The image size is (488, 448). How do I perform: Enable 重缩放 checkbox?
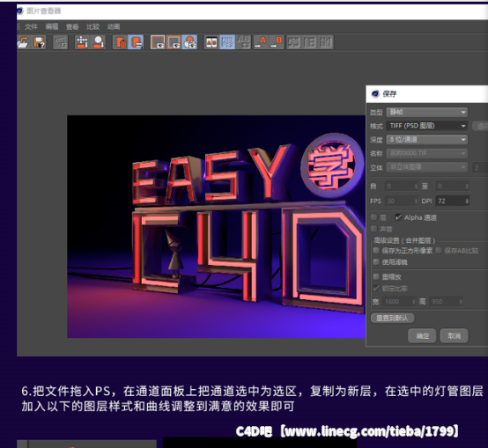point(376,276)
